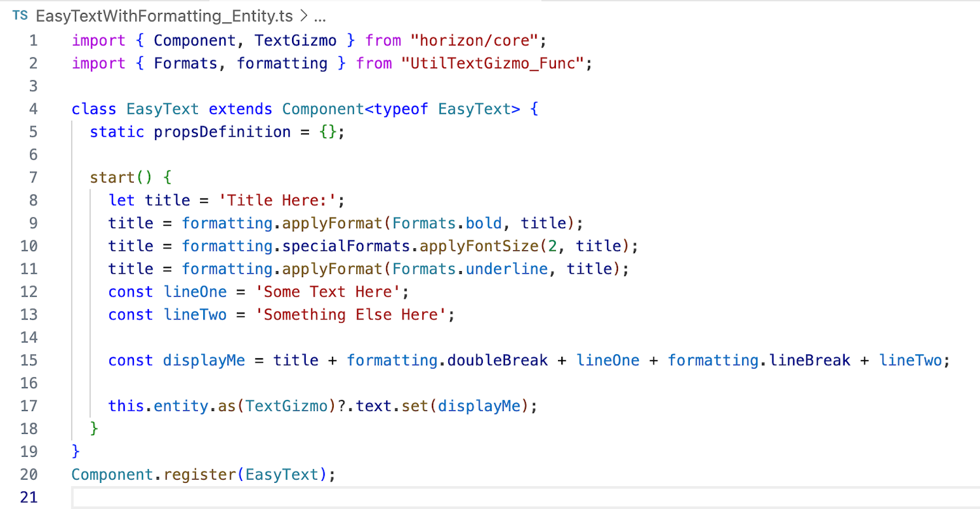Click the lineTwo declaration on line 13
Image resolution: width=980 pixels, height=509 pixels.
point(195,315)
